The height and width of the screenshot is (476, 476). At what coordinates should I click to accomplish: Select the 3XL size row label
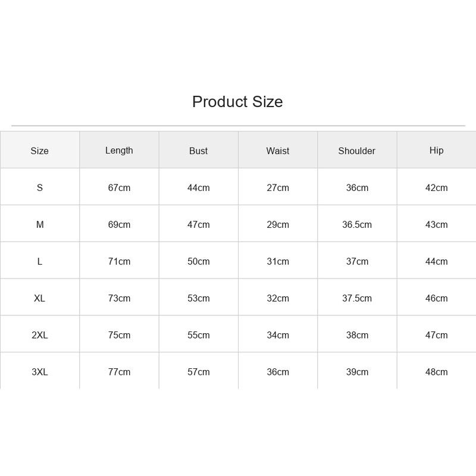point(39,372)
